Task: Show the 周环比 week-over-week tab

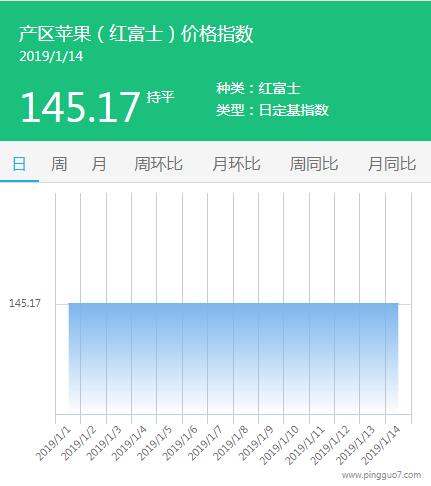Action: click(158, 164)
